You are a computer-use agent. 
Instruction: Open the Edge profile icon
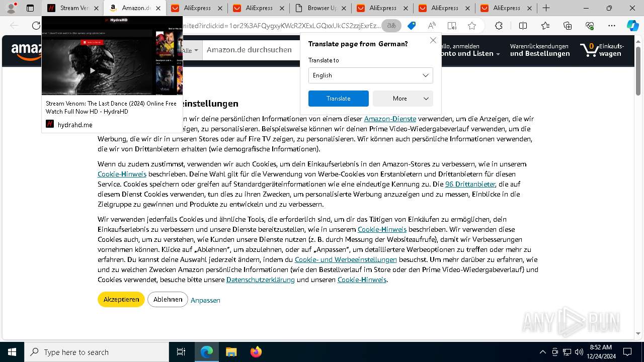coord(11,8)
